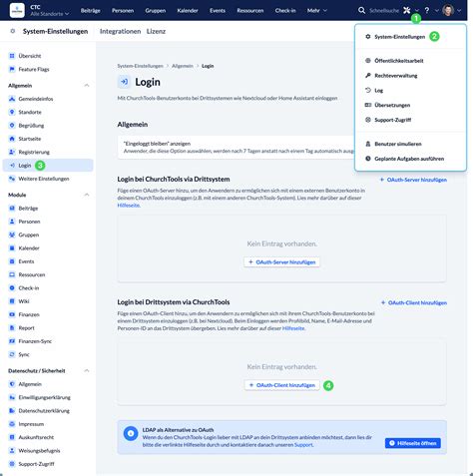Click the Standorte pin icon

point(12,112)
